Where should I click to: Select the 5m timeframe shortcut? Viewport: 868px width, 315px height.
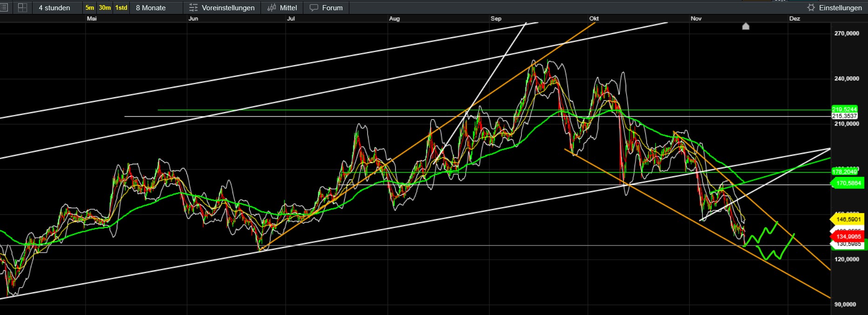coord(90,7)
